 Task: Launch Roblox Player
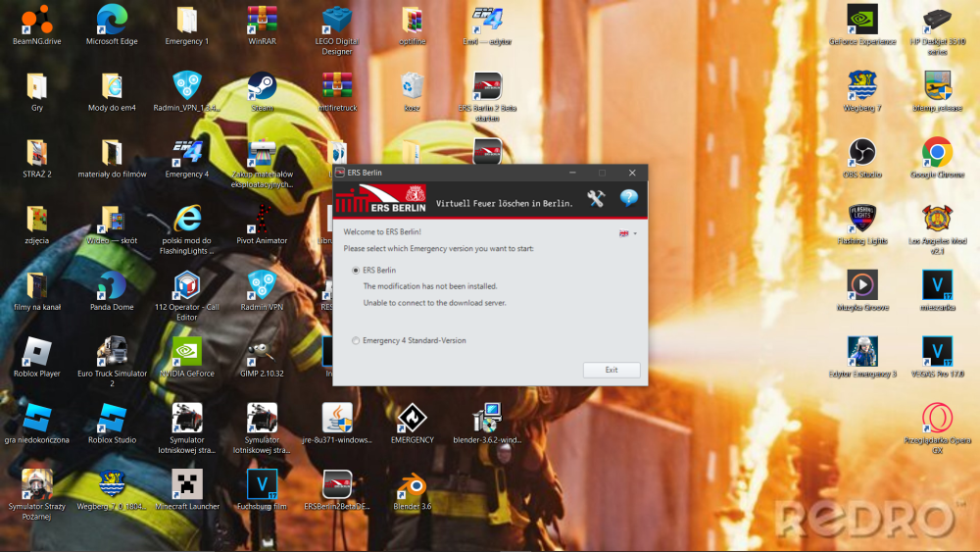[x=37, y=358]
